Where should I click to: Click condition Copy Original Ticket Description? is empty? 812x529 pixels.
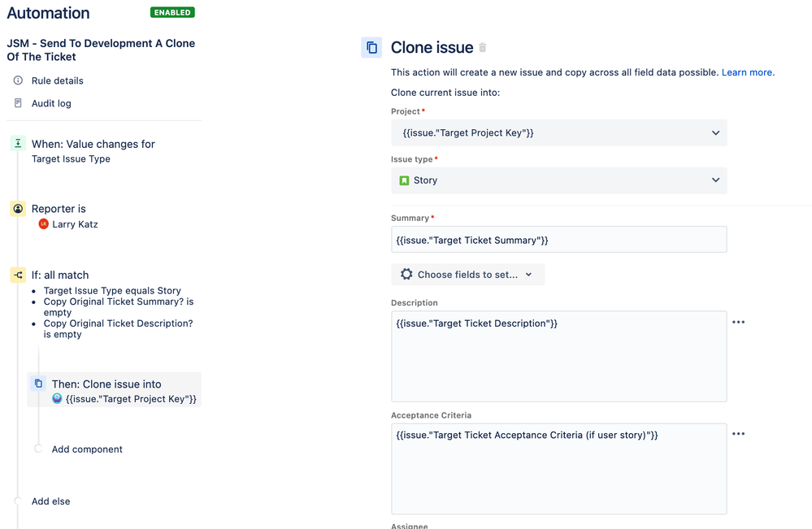coord(118,328)
